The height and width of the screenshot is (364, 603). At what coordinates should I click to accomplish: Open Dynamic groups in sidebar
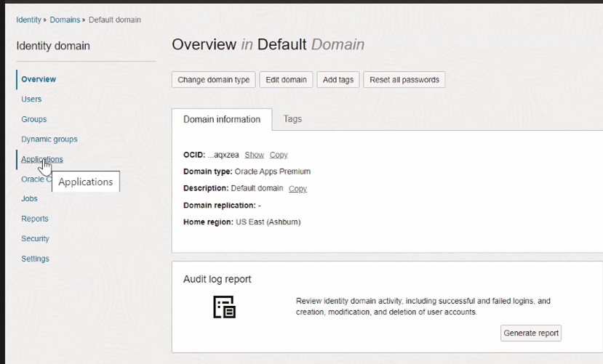pyautogui.click(x=49, y=139)
